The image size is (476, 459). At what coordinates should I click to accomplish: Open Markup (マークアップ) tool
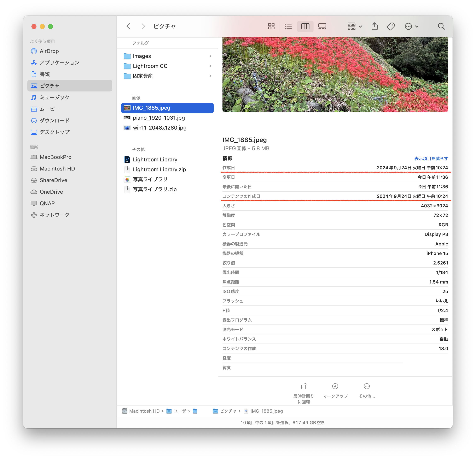335,386
